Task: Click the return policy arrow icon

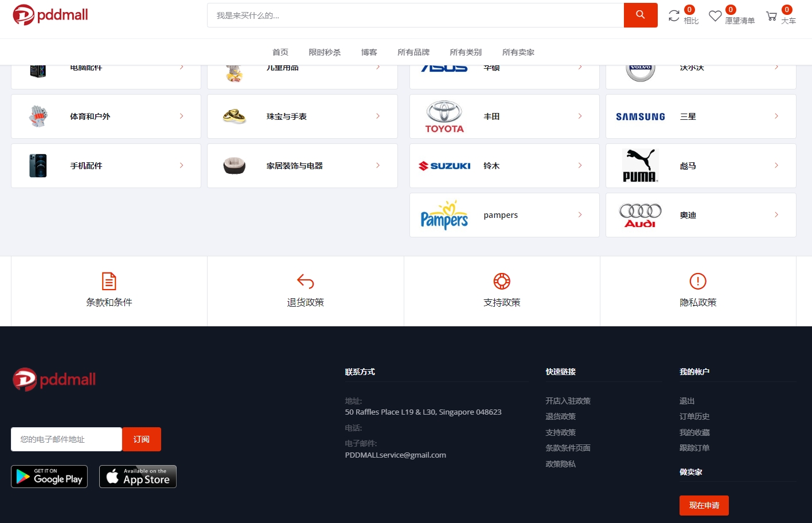Action: (306, 281)
